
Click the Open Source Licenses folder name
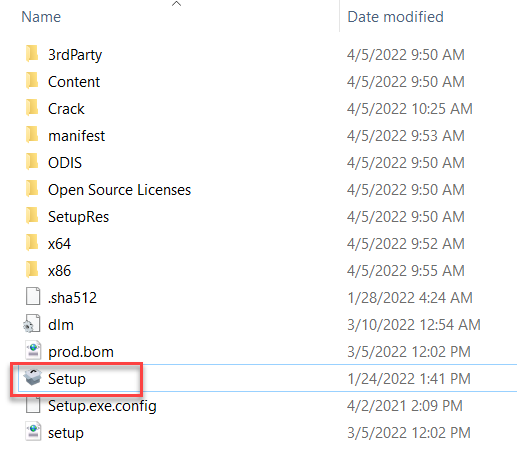tap(119, 190)
